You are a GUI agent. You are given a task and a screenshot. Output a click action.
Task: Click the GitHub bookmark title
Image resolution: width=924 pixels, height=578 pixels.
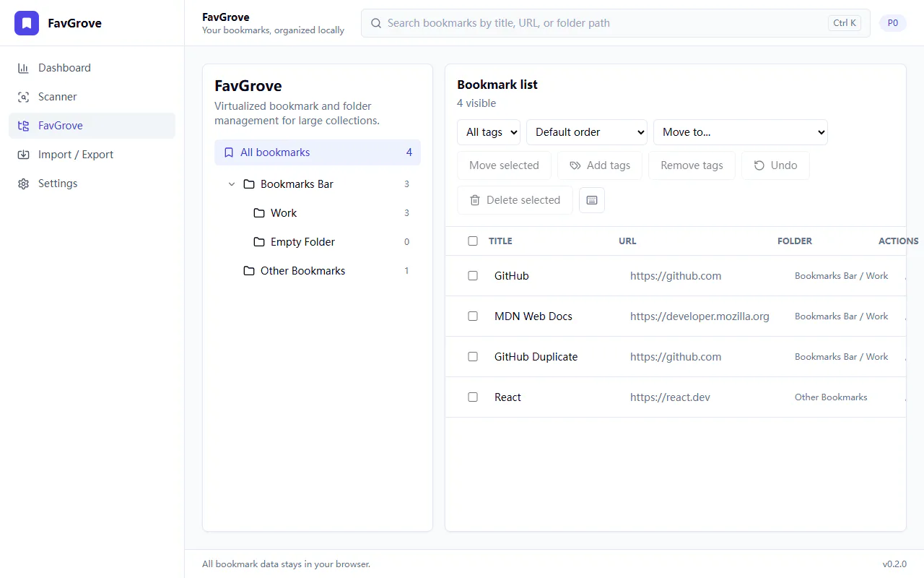(512, 276)
